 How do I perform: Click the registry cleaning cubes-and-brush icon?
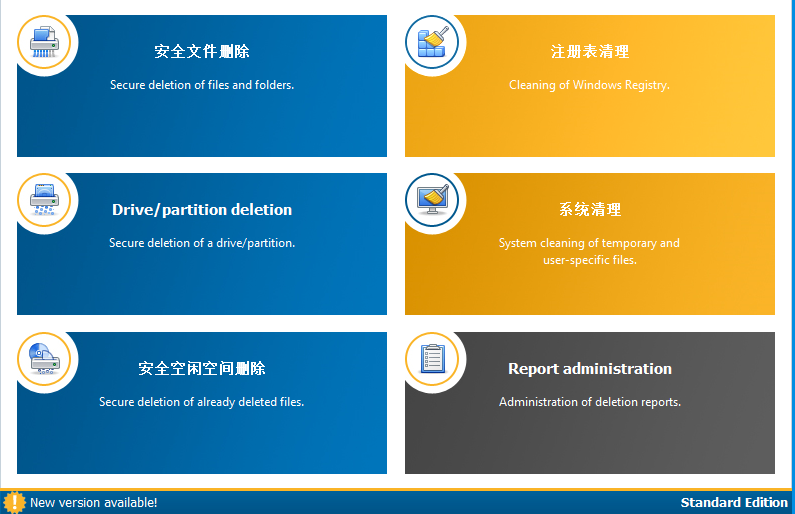point(432,43)
